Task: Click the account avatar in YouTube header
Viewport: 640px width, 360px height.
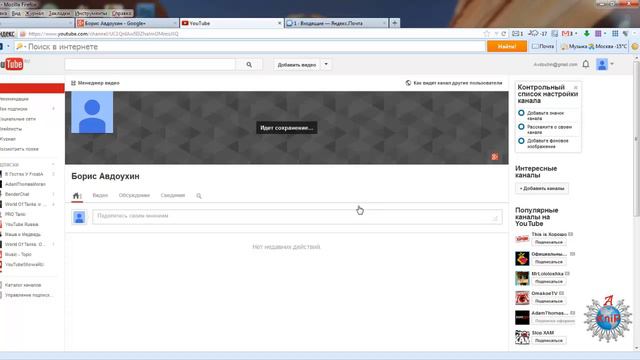Action: tap(602, 64)
